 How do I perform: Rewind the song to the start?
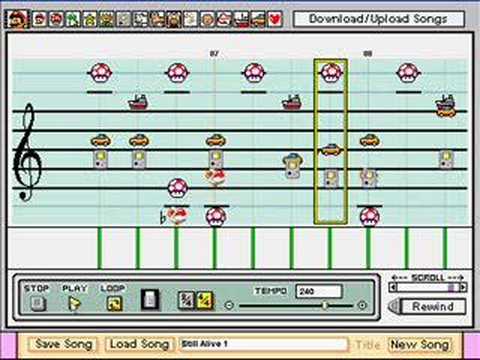coord(428,306)
